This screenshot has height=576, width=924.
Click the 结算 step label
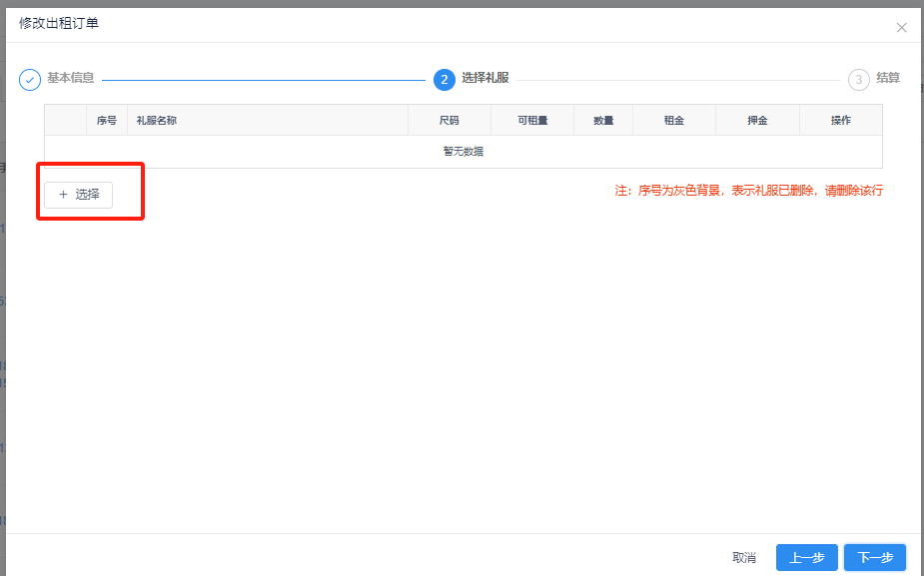coord(887,79)
